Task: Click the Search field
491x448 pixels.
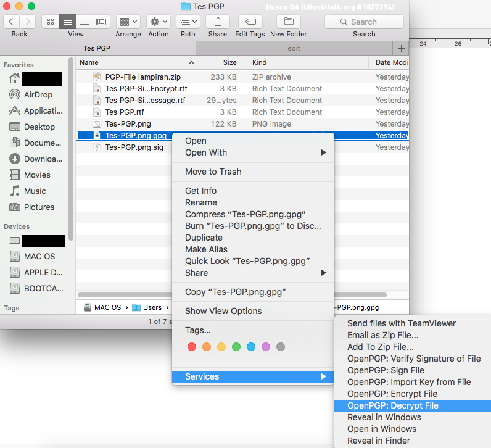Action: pos(364,22)
